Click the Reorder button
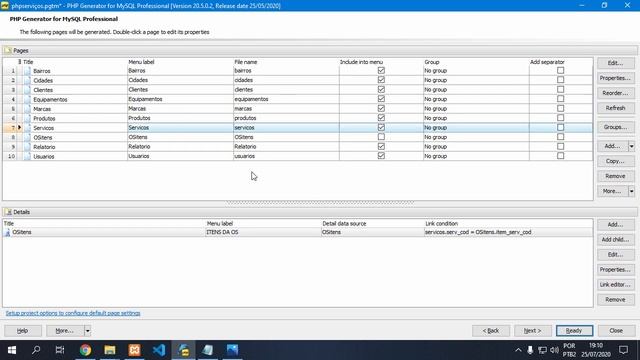640x360 pixels. 616,93
